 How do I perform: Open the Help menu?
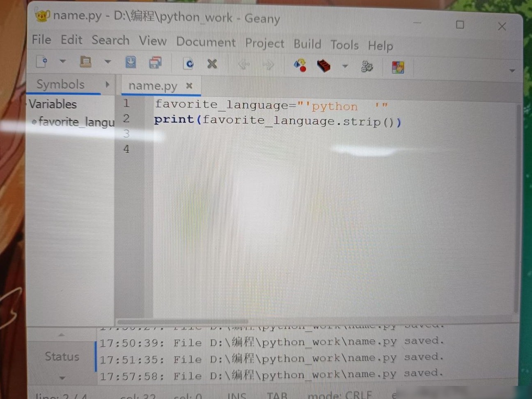pyautogui.click(x=381, y=46)
